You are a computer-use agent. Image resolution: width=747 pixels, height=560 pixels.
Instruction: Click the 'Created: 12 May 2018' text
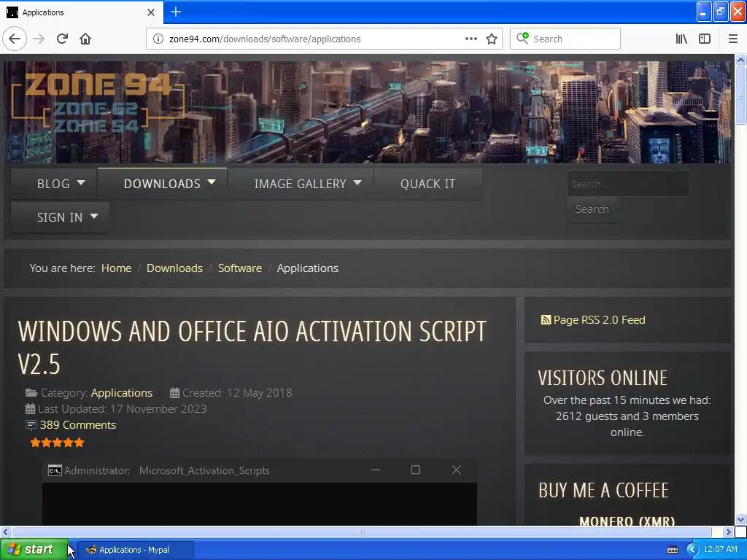pos(237,393)
